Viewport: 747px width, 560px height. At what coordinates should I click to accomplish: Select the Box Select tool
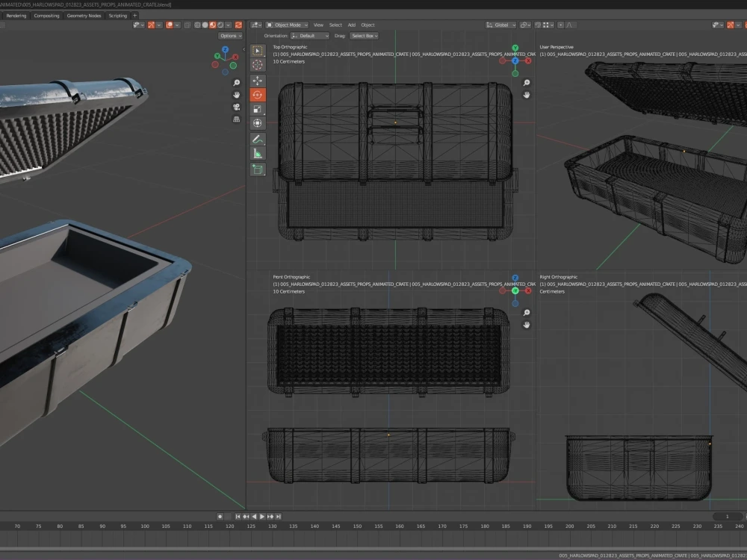coord(258,51)
